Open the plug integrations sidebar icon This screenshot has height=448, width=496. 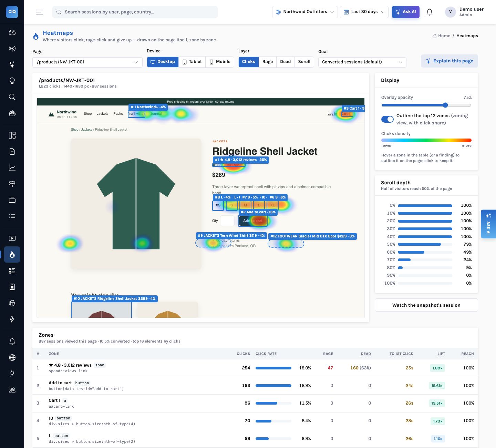pyautogui.click(x=12, y=374)
